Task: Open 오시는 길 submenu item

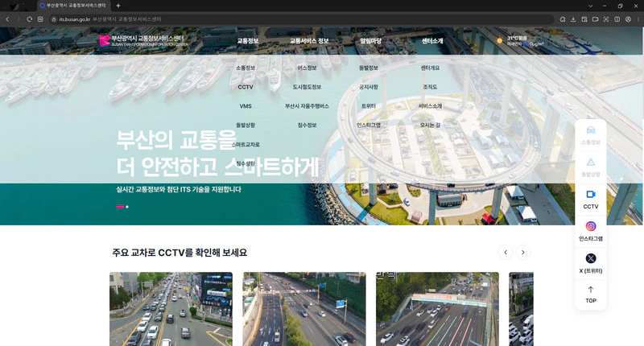Action: 430,126
